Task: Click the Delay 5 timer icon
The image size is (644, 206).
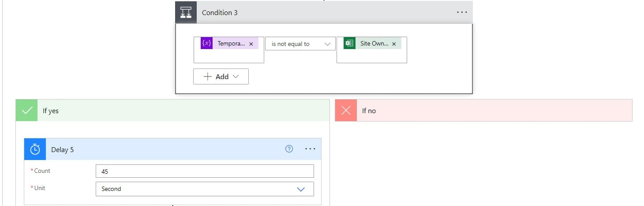Action: 35,149
